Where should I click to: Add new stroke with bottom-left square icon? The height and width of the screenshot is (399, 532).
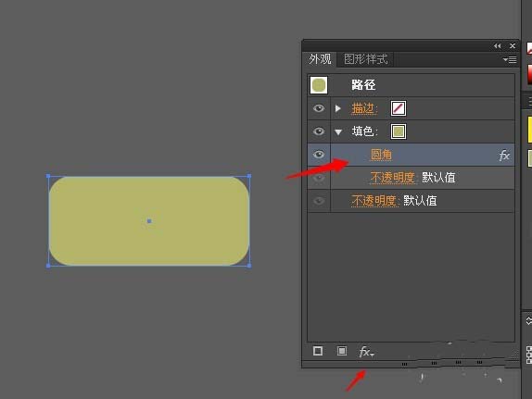pos(318,351)
